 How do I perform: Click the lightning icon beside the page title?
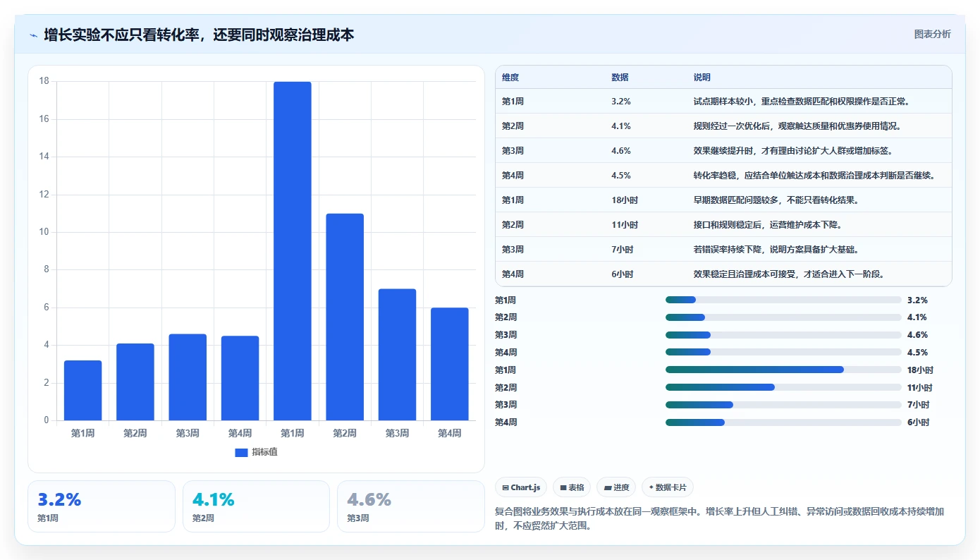coord(34,35)
